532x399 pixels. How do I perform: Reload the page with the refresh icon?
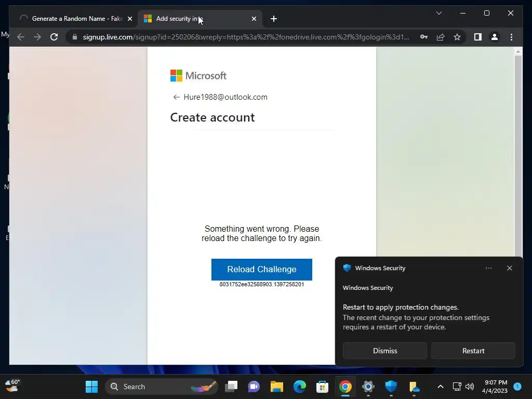(54, 37)
